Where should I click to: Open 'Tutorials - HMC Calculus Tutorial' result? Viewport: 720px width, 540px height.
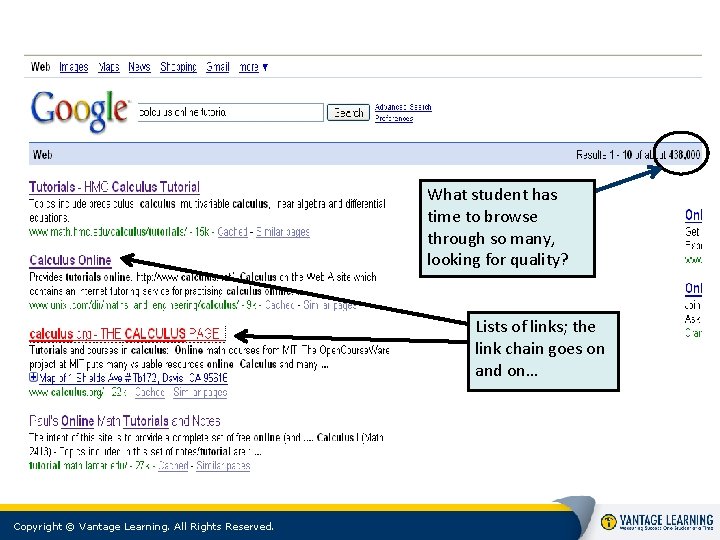(x=114, y=187)
